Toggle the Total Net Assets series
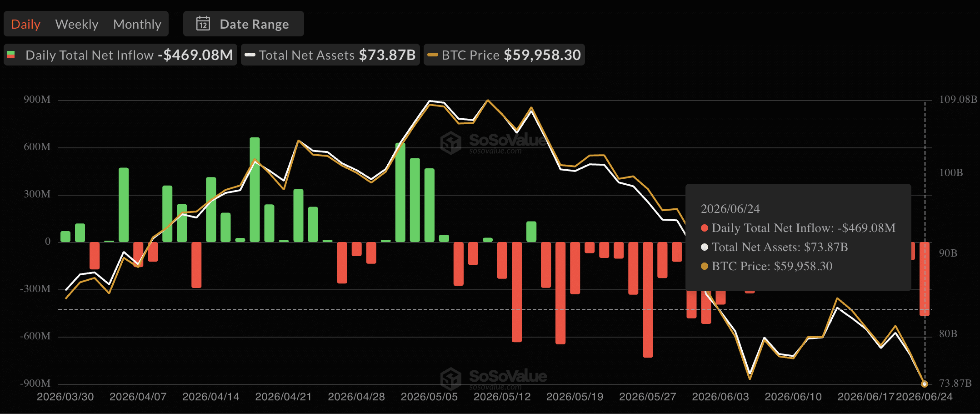 click(330, 55)
